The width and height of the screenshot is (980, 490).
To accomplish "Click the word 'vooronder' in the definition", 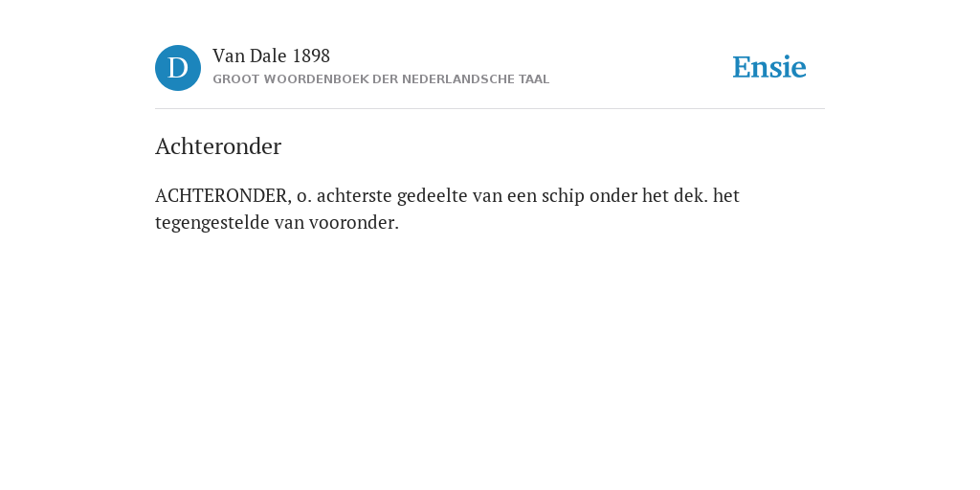I will [354, 223].
